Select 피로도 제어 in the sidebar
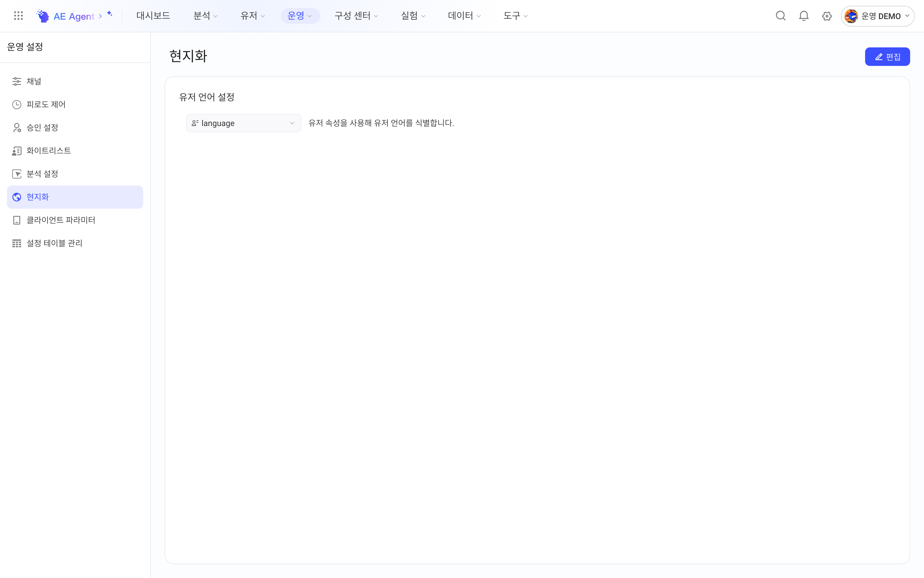924x578 pixels. tap(75, 104)
